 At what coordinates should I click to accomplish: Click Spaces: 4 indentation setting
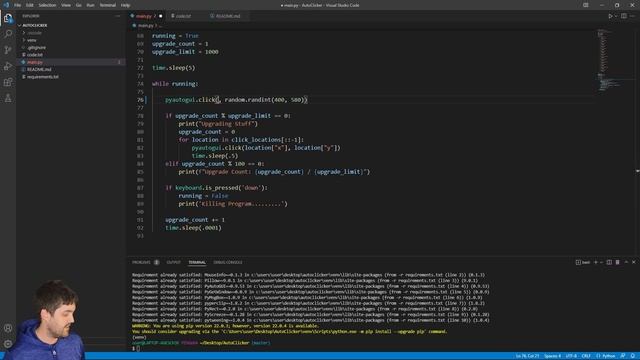(x=553, y=356)
